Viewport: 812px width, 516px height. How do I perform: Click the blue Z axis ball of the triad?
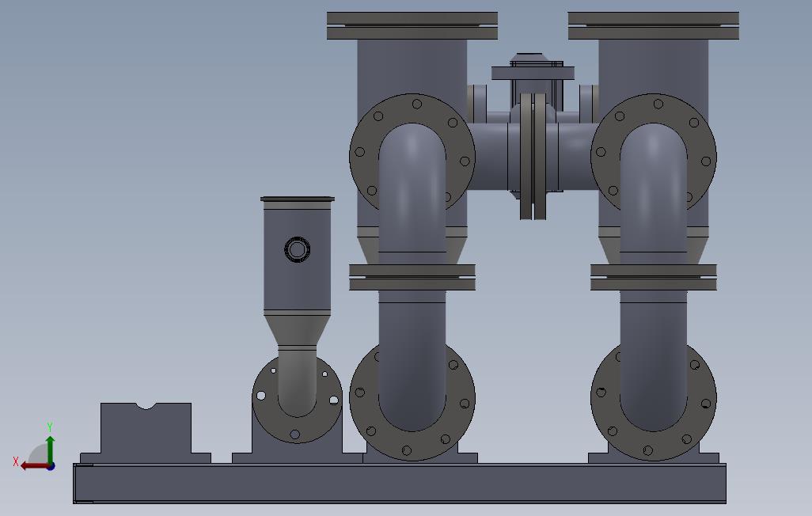[51, 467]
